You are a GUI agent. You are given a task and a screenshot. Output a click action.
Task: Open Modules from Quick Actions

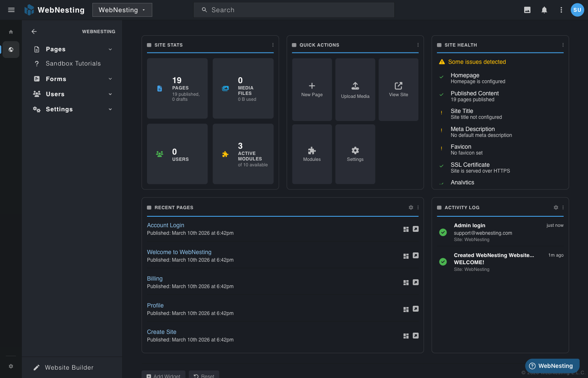click(312, 154)
